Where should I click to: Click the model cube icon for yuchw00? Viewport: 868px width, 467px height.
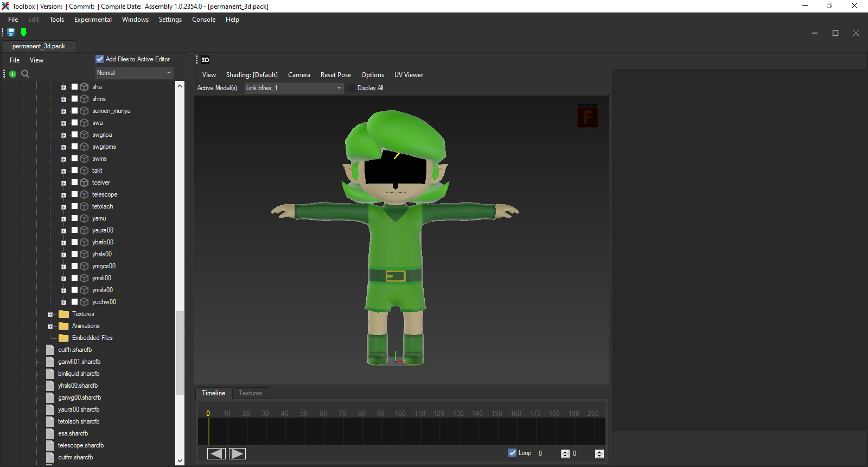point(84,302)
